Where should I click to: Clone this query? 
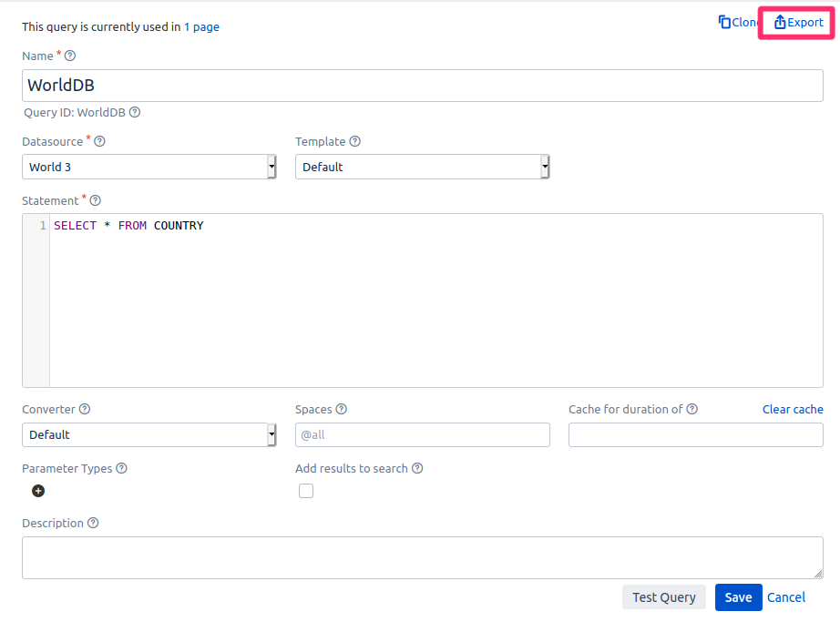click(739, 23)
